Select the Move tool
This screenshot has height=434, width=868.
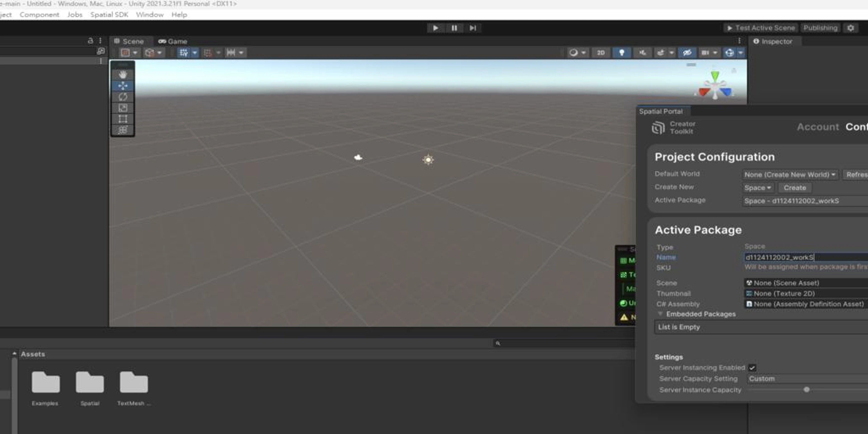pos(123,86)
